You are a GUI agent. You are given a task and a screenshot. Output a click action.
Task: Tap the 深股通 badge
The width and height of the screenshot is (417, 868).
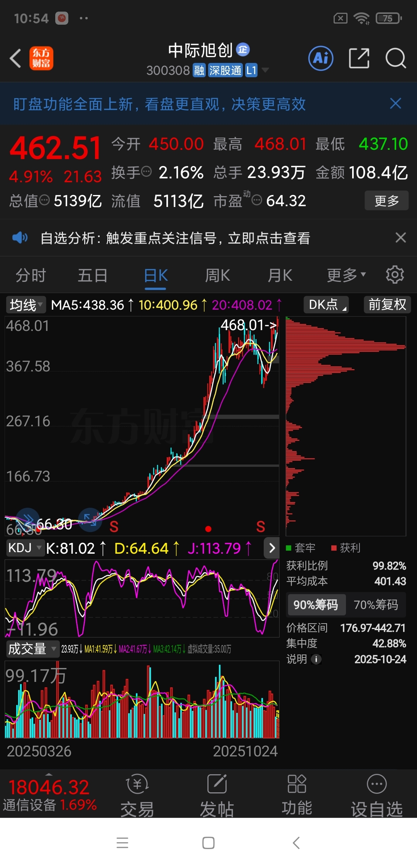click(x=225, y=70)
